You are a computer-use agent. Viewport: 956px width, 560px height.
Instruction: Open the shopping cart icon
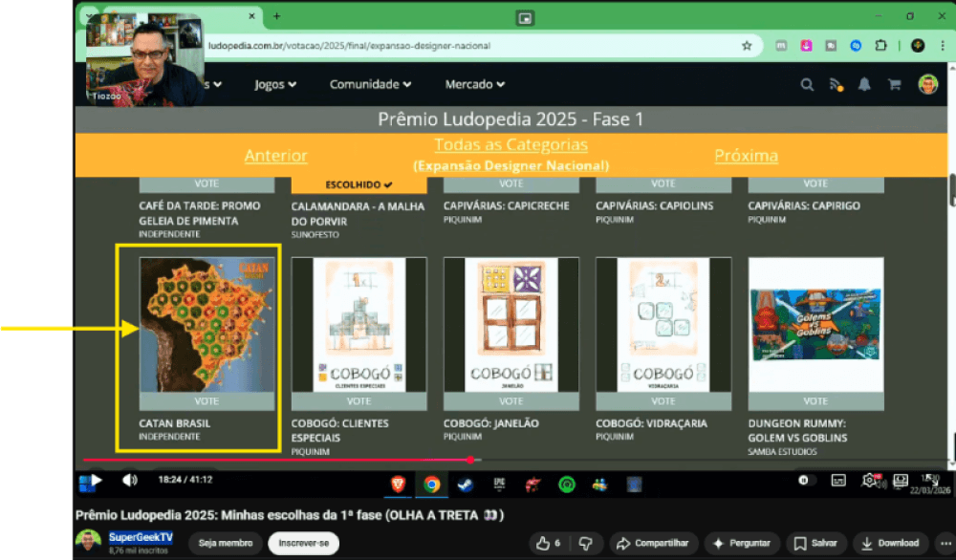[894, 84]
